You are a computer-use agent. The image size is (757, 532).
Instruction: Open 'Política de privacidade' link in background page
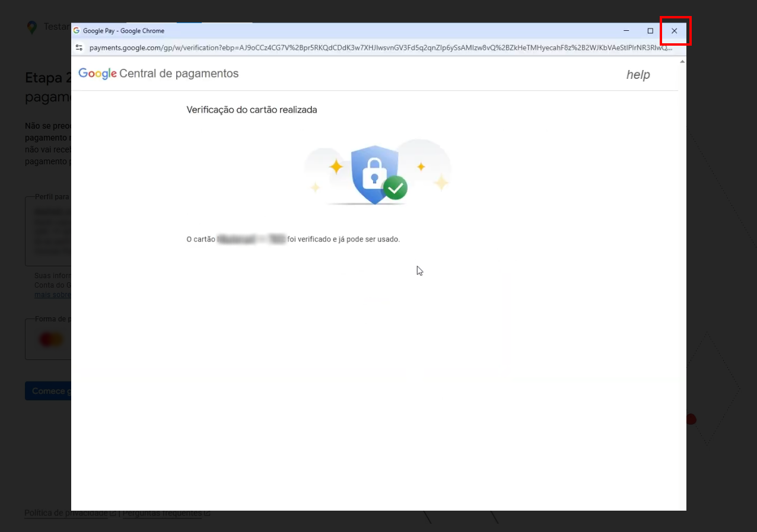pos(66,513)
